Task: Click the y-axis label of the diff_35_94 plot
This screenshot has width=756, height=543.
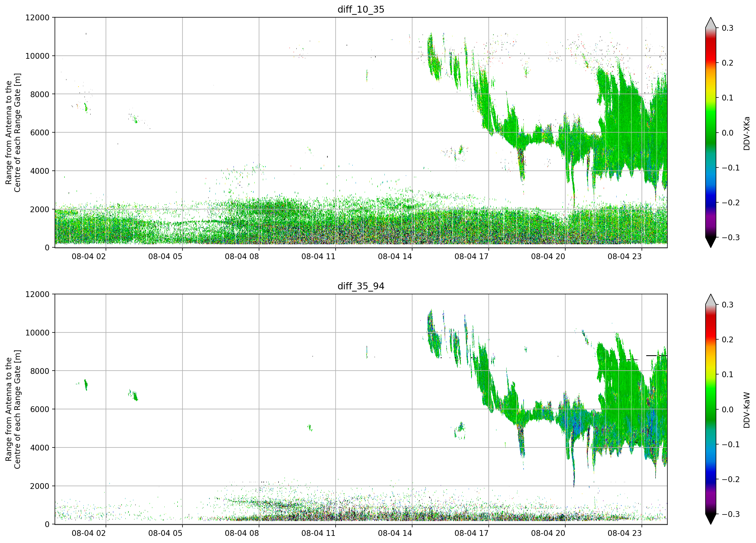Action: coord(13,409)
